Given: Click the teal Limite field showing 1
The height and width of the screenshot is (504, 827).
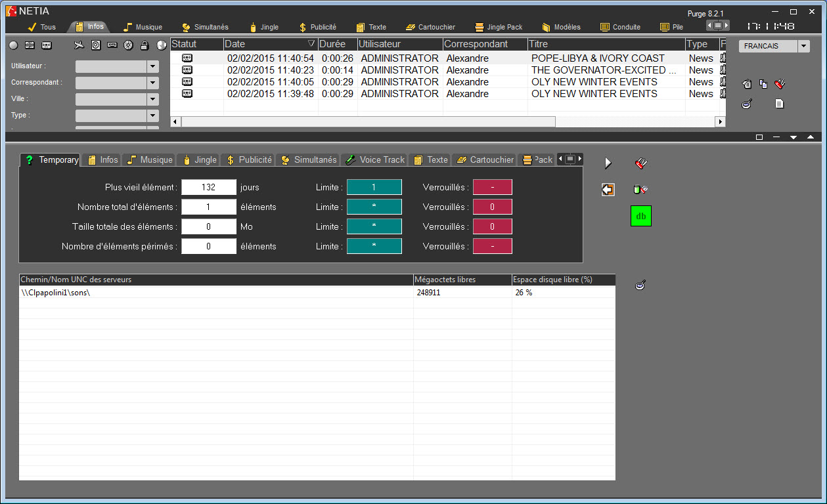Looking at the screenshot, I should click(374, 187).
